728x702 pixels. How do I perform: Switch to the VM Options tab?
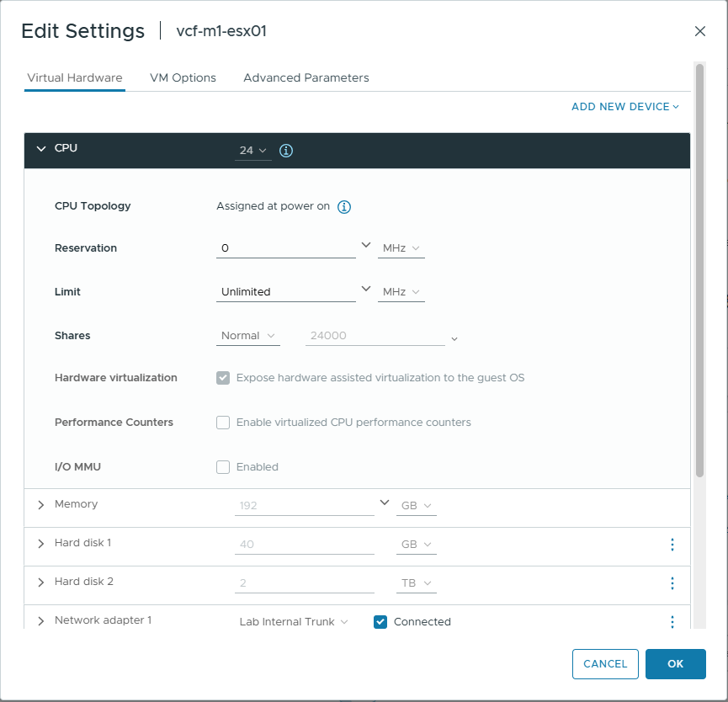tap(183, 78)
